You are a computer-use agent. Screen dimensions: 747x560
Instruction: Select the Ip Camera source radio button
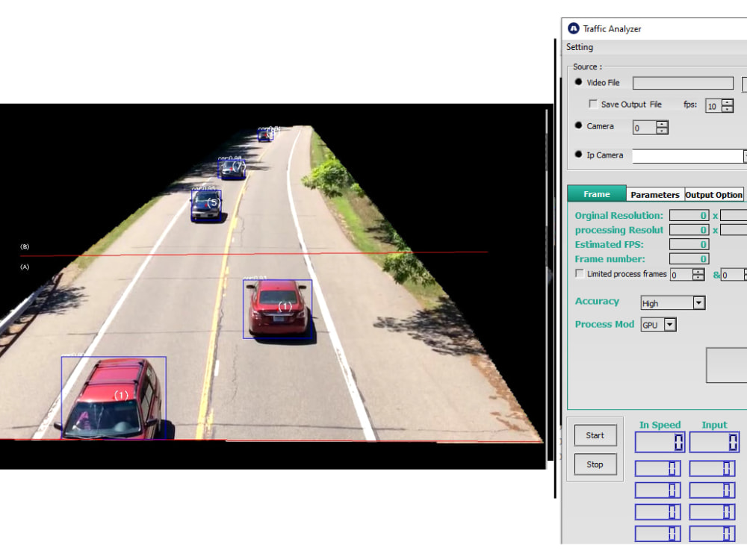579,155
